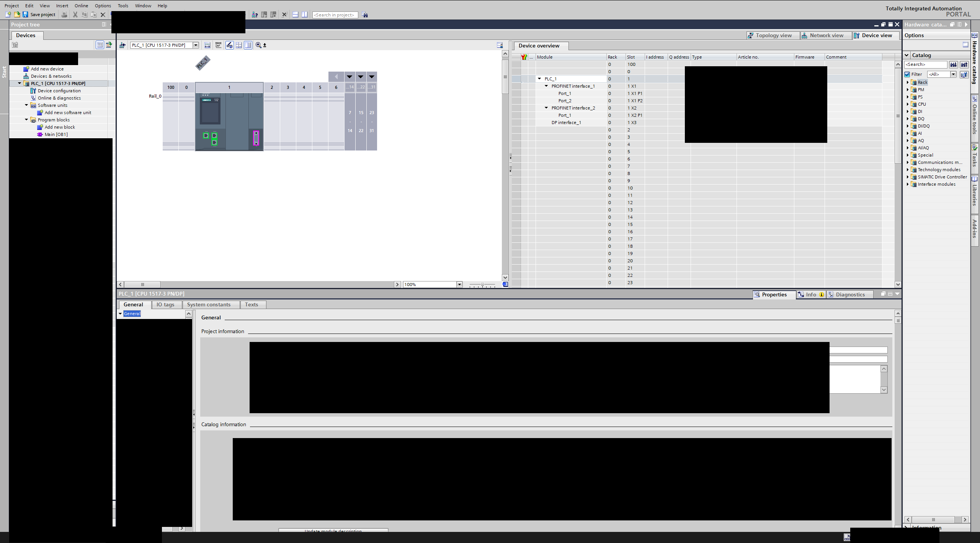Click the CPU module in slot 1
The width and height of the screenshot is (980, 543).
[229, 122]
